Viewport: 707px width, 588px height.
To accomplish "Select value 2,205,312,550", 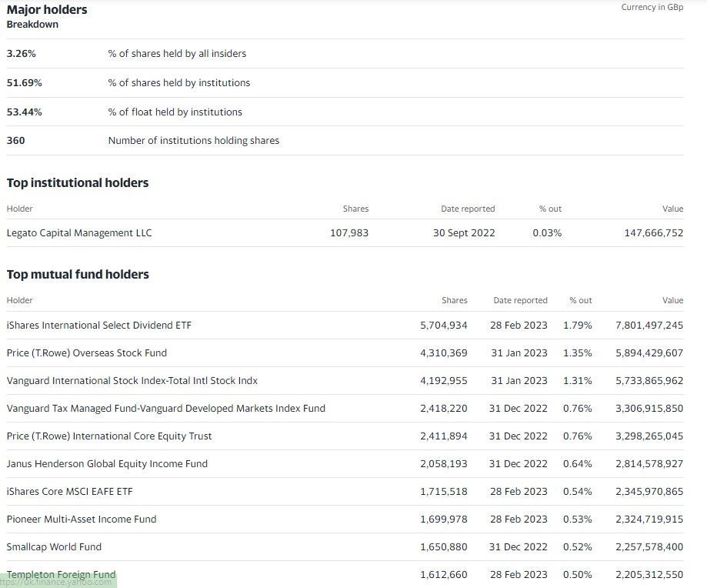I will [649, 574].
